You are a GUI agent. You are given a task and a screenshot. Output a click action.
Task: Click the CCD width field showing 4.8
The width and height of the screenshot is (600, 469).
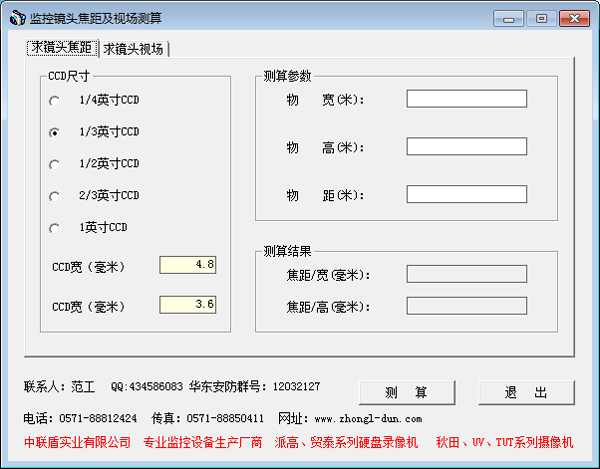click(188, 265)
